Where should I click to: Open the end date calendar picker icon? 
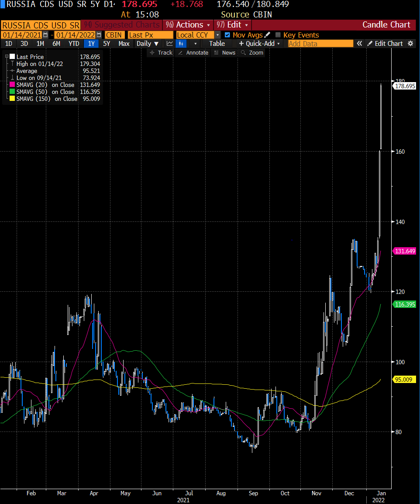point(99,35)
